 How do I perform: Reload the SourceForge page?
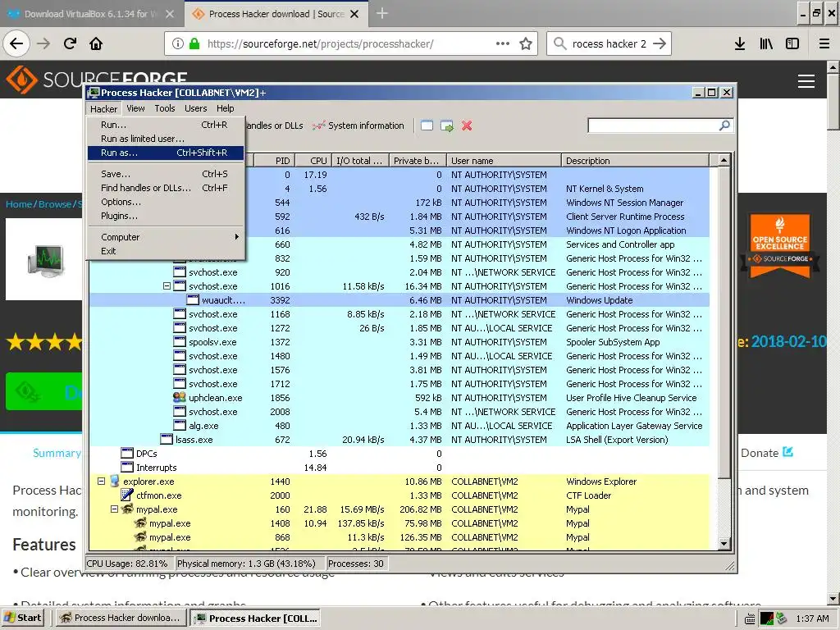click(x=71, y=43)
